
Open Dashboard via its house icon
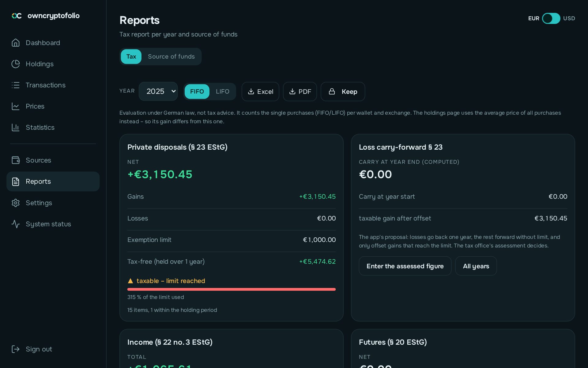tap(16, 43)
